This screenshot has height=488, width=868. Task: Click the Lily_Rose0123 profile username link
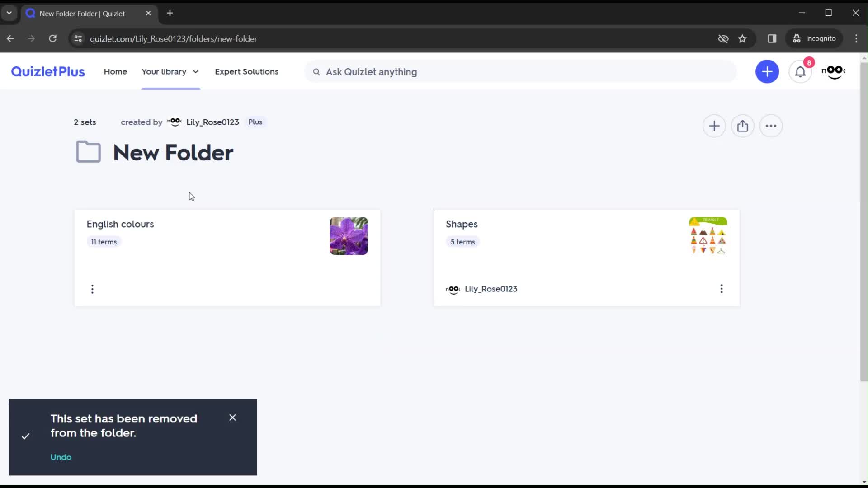212,122
